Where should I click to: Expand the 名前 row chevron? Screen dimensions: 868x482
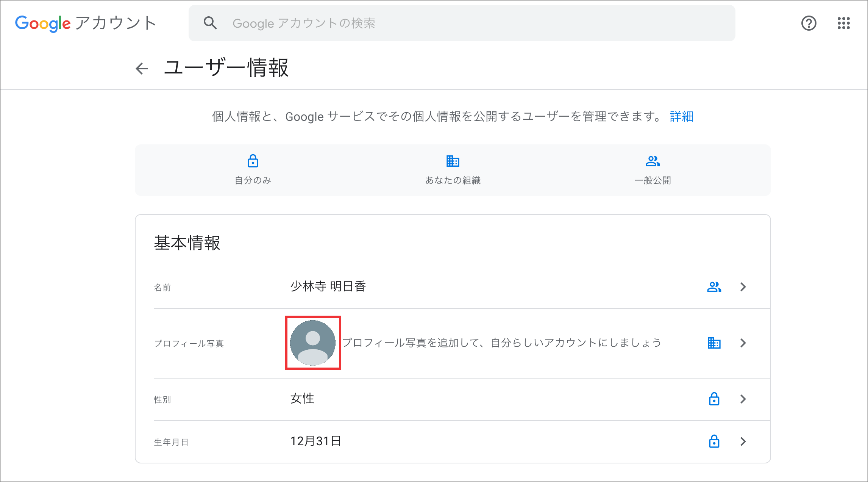pos(743,287)
